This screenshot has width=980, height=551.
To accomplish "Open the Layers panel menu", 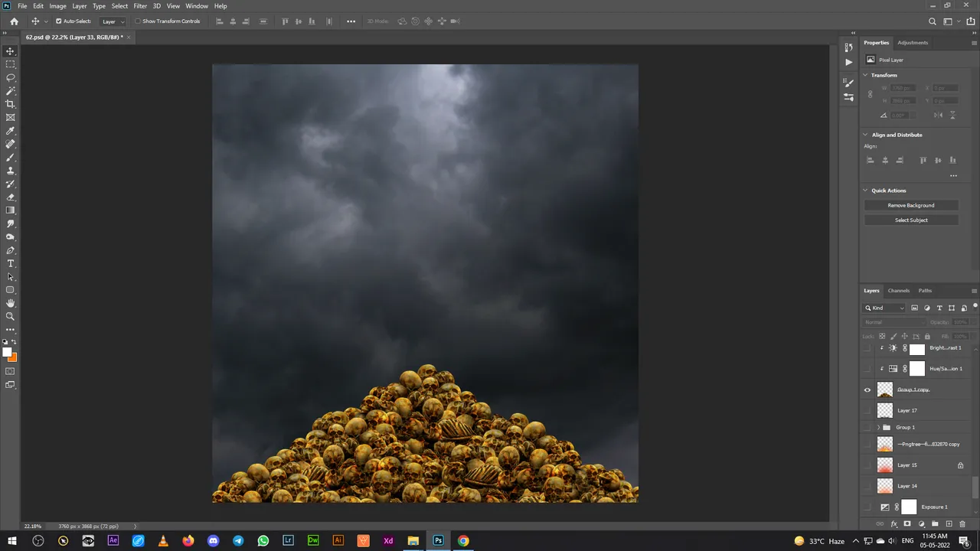I will 974,291.
